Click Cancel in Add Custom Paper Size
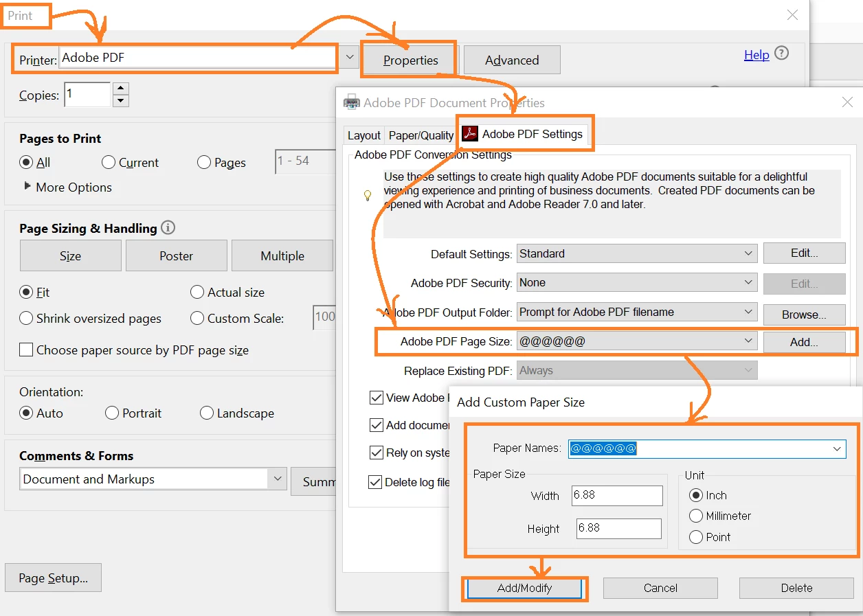Image resolution: width=863 pixels, height=616 pixels. coord(660,588)
